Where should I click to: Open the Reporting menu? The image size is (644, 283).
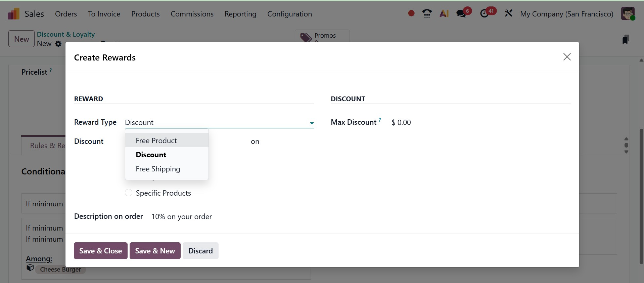point(240,14)
